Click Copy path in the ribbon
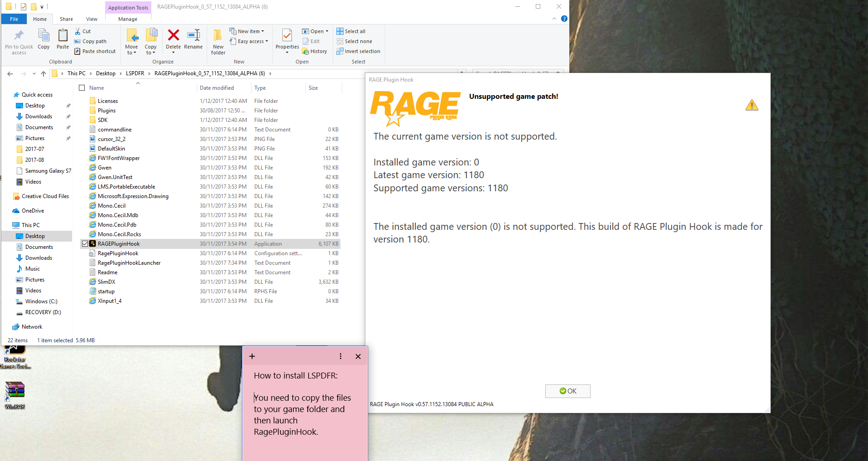The height and width of the screenshot is (461, 868). pos(91,41)
